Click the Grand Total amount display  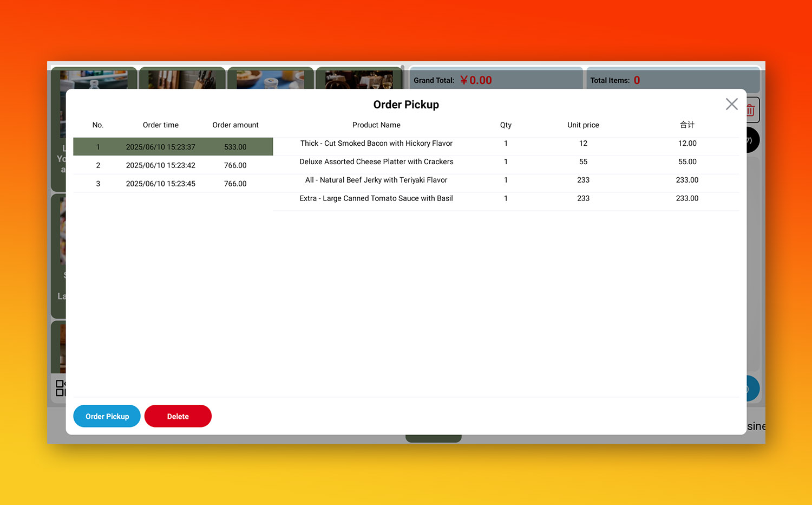(x=475, y=80)
